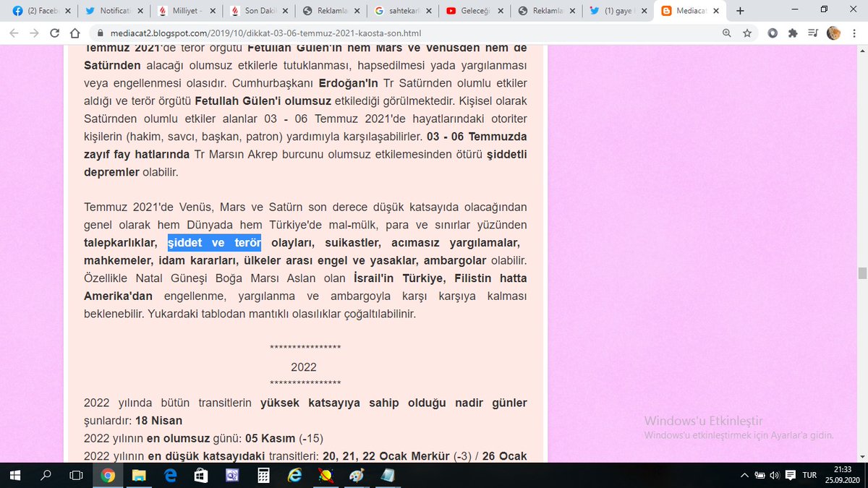Image resolution: width=868 pixels, height=488 pixels.
Task: Open Microsoft Store from the taskbar
Action: 201,475
